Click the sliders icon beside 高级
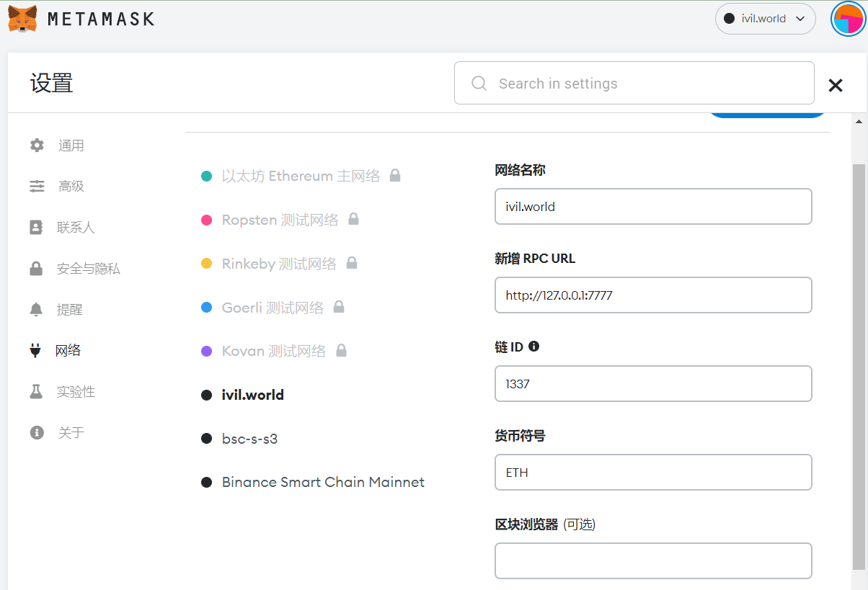Screen dimensions: 868x590 [37, 187]
